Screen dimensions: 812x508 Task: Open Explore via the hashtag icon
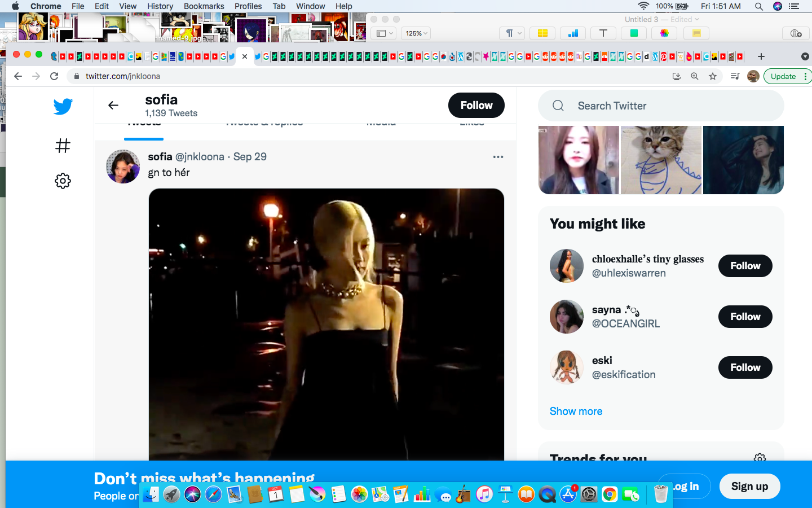tap(63, 146)
